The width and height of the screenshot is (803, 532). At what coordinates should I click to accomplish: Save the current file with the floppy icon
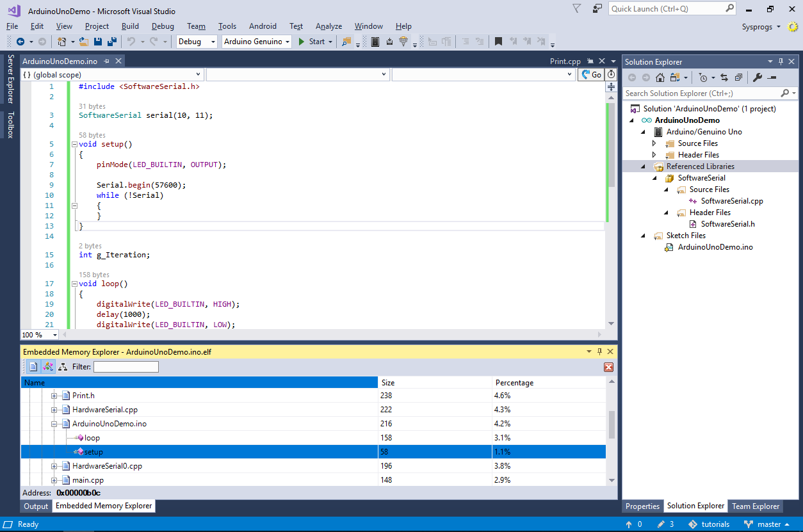[x=98, y=42]
